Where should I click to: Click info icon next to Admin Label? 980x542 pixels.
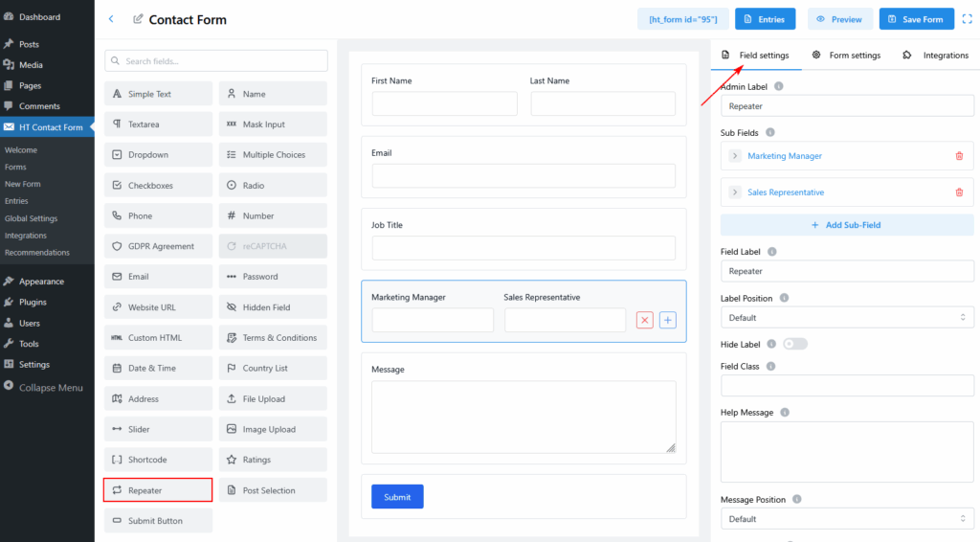coord(778,87)
